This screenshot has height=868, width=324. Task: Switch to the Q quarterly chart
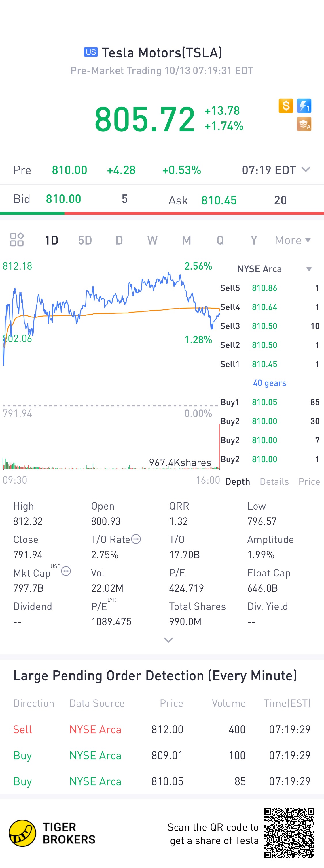pos(220,240)
